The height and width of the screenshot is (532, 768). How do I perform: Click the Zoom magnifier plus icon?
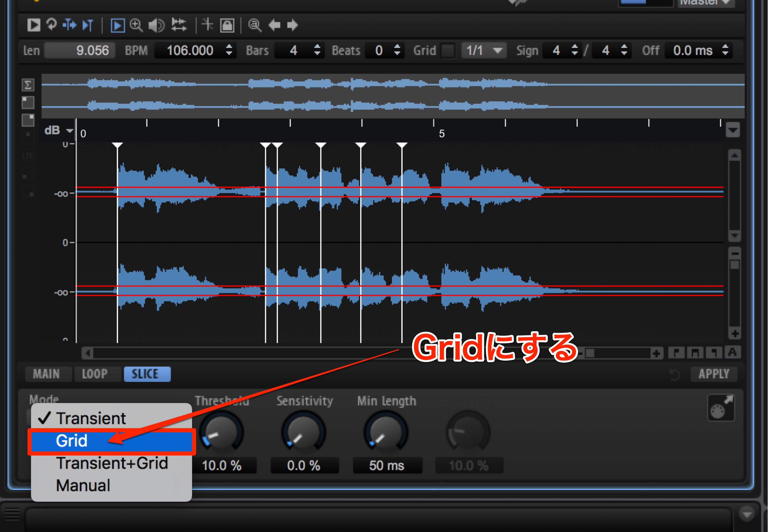click(136, 25)
